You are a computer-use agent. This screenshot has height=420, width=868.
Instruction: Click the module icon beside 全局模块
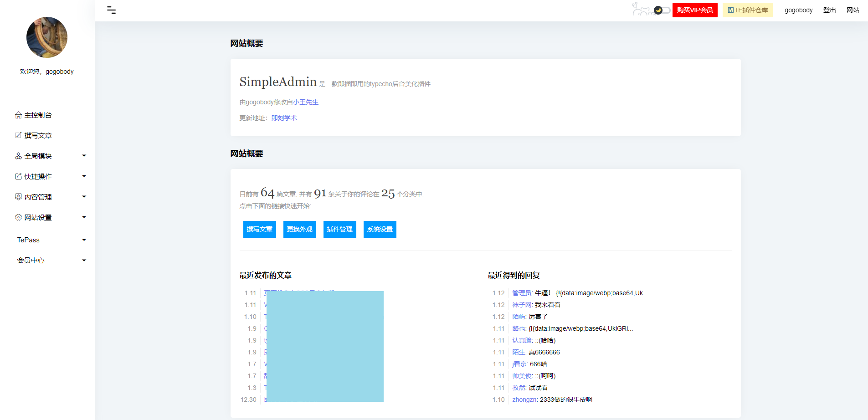click(18, 156)
